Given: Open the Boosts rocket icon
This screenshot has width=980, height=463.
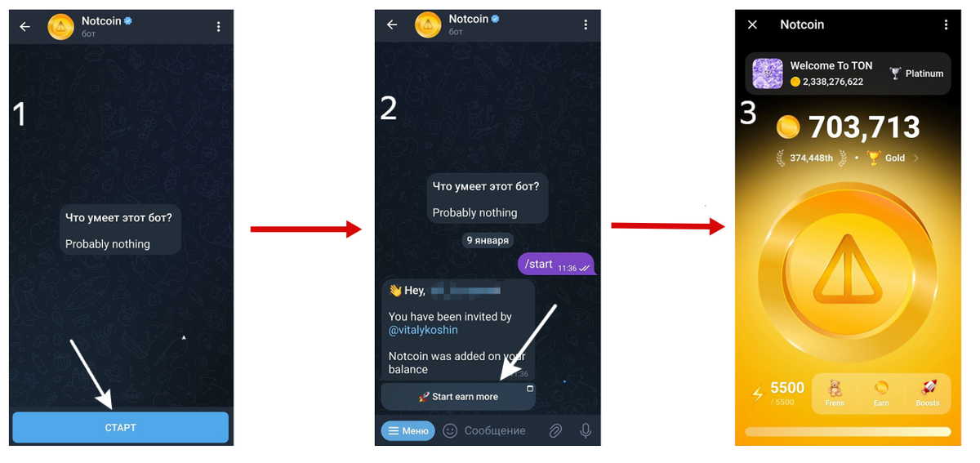Looking at the screenshot, I should [928, 393].
